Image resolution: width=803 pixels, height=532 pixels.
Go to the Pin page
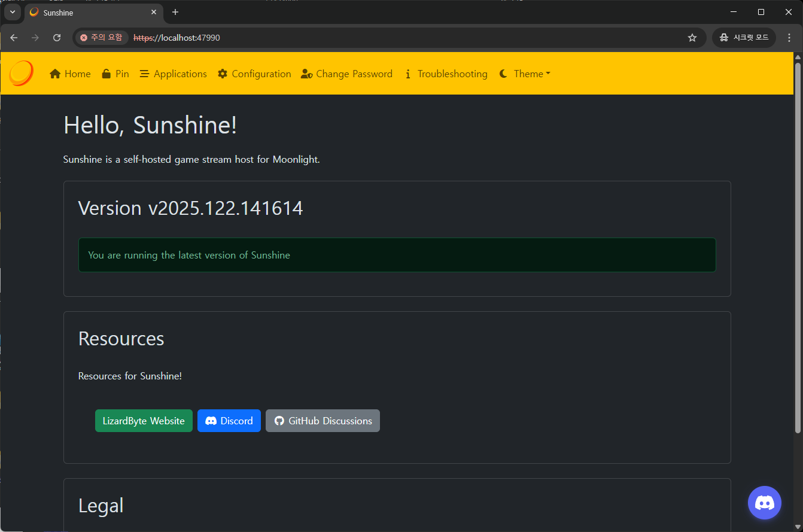click(x=115, y=74)
